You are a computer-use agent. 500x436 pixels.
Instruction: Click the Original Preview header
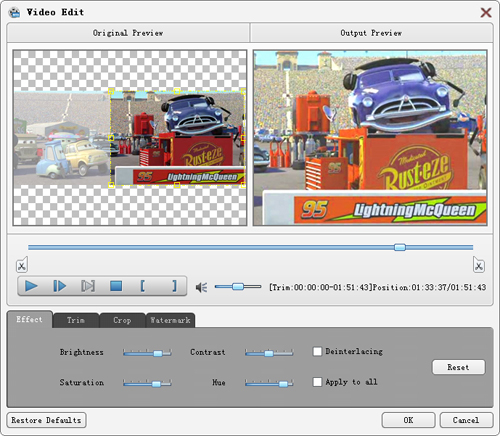128,33
